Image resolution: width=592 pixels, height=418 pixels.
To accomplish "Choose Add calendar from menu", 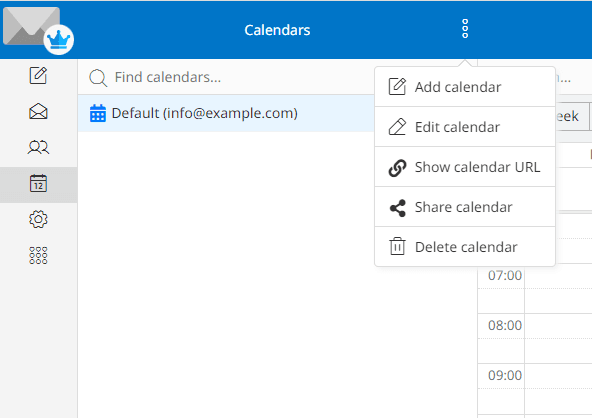I will [465, 87].
